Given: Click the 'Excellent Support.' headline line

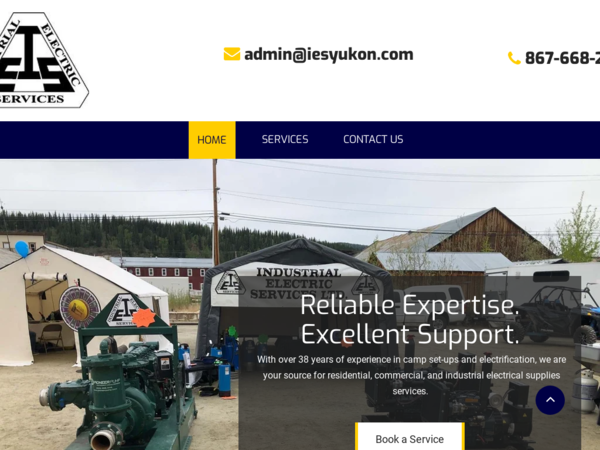Looking at the screenshot, I should (x=410, y=334).
